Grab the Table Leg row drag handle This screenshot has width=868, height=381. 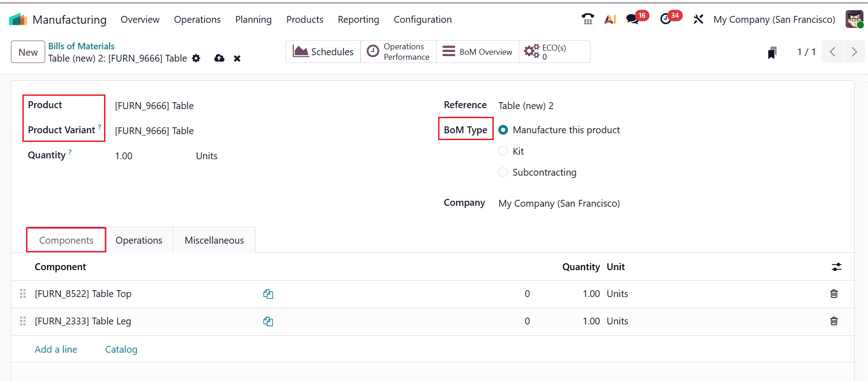tap(23, 321)
